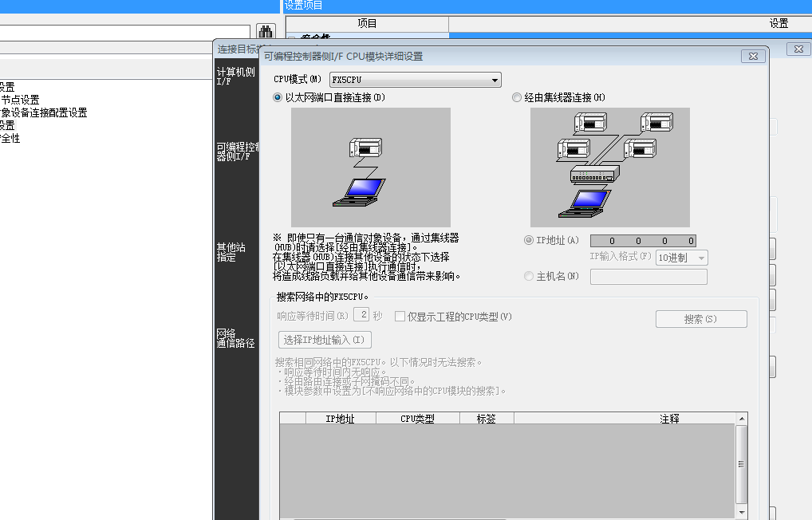Open the IP输入格式 dropdown showing 10进制

(x=681, y=258)
